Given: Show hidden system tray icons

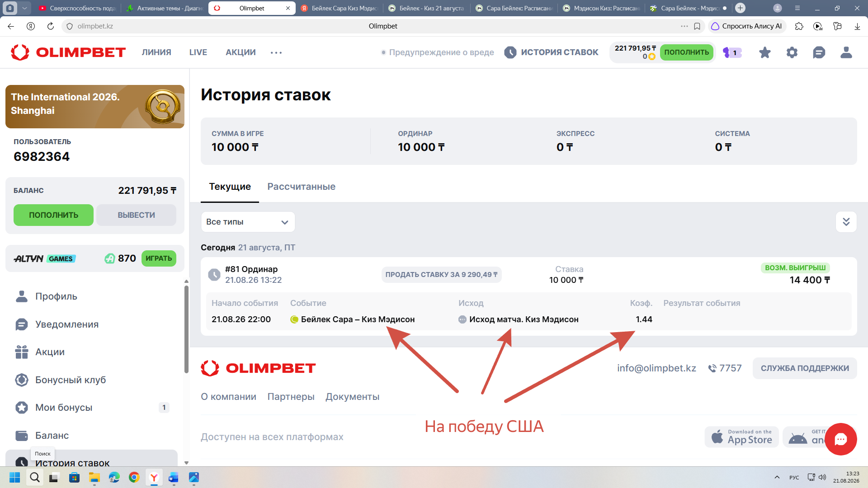Looking at the screenshot, I should [777, 477].
